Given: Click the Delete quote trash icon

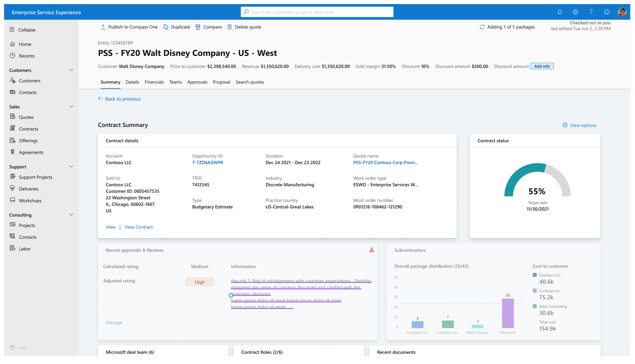Looking at the screenshot, I should (x=229, y=27).
